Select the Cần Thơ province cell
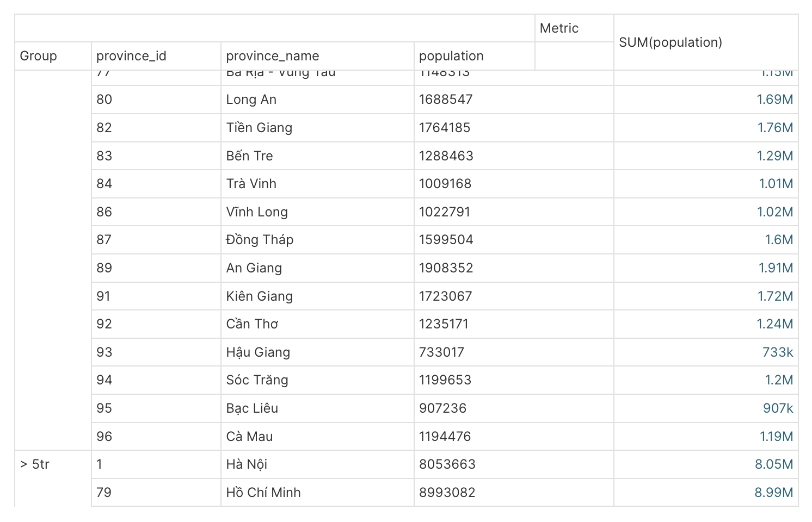This screenshot has height=522, width=812. [x=252, y=324]
